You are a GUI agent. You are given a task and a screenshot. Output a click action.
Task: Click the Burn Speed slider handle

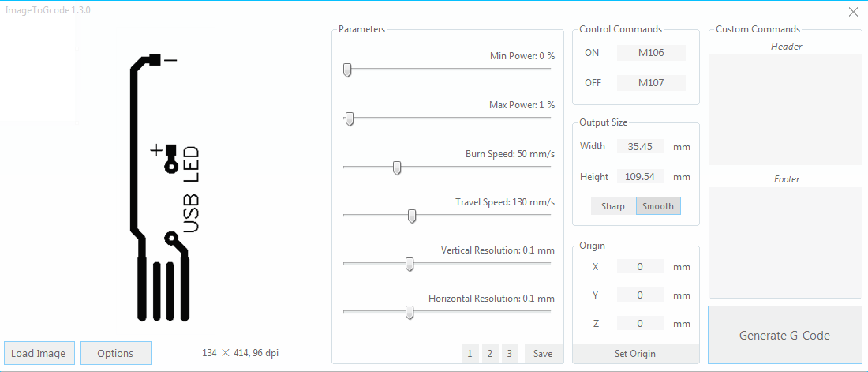(x=397, y=167)
